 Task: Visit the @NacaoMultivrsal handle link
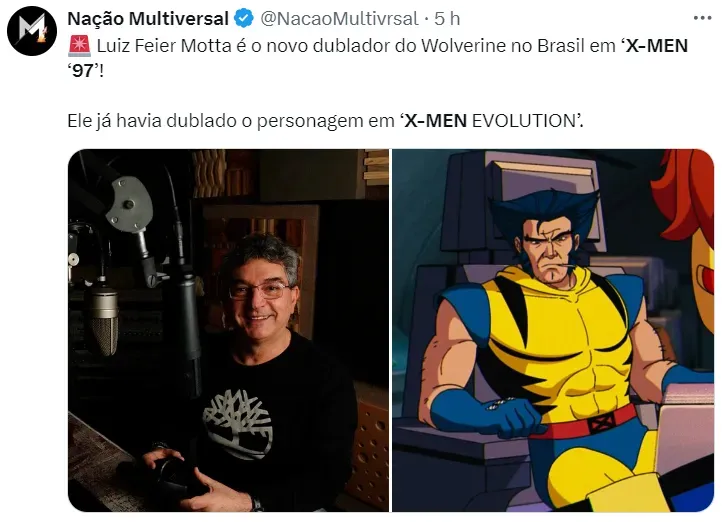tap(339, 19)
